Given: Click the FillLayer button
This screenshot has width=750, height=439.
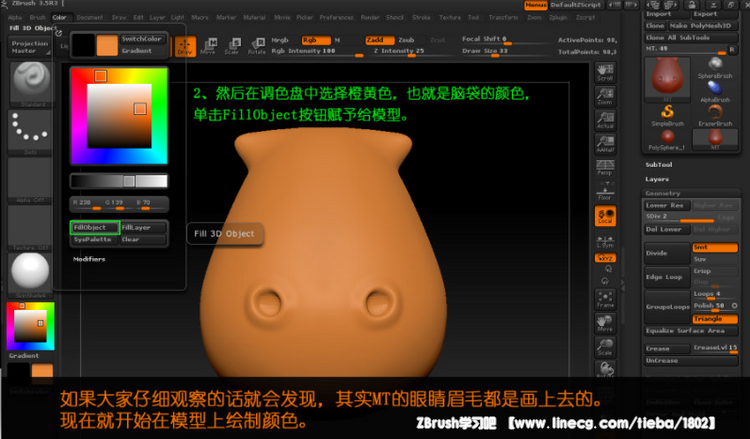Looking at the screenshot, I should click(x=143, y=228).
